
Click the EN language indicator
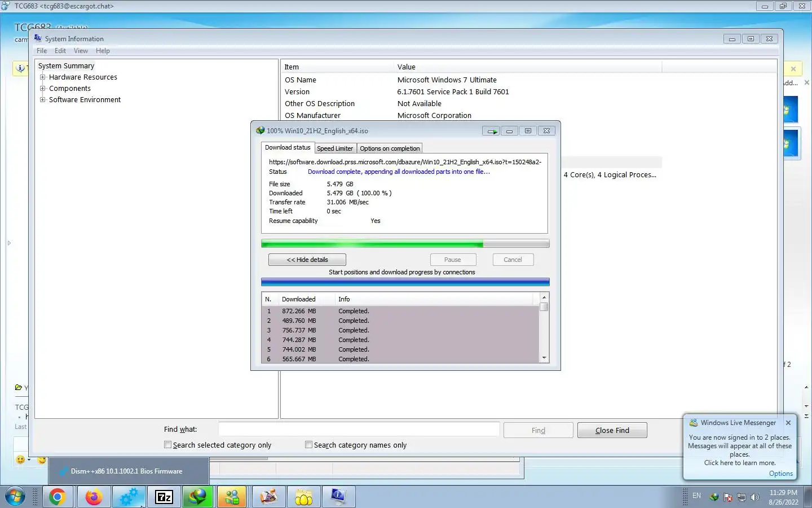pos(696,496)
